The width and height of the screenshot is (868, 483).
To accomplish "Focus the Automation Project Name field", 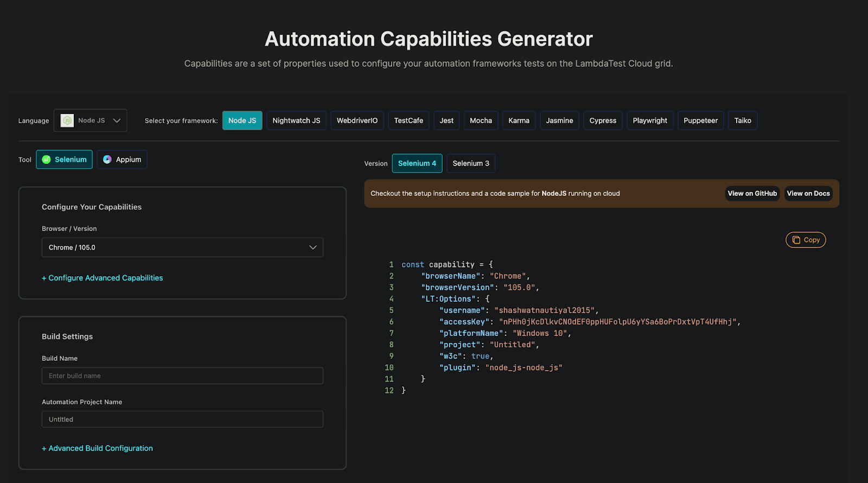I will point(182,419).
